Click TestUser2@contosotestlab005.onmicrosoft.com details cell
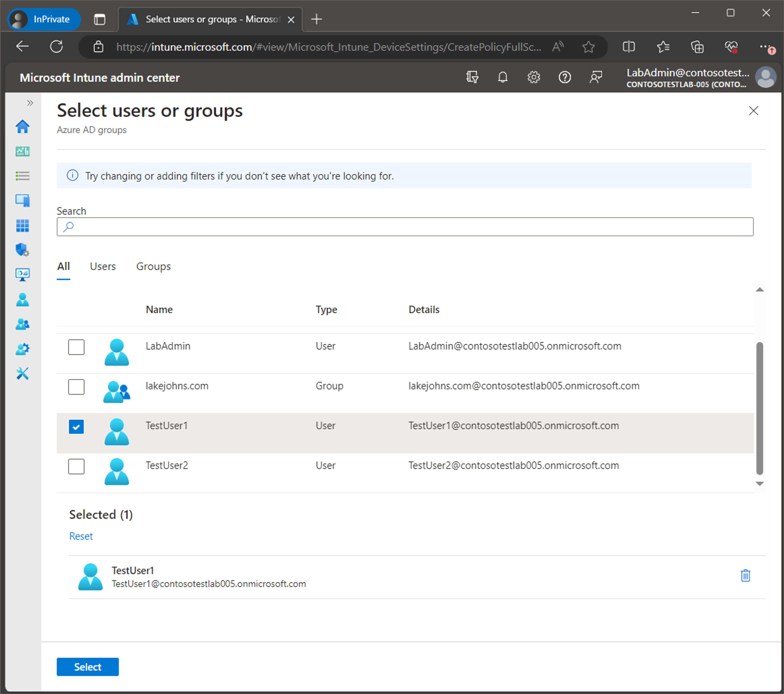This screenshot has width=784, height=694. [514, 465]
